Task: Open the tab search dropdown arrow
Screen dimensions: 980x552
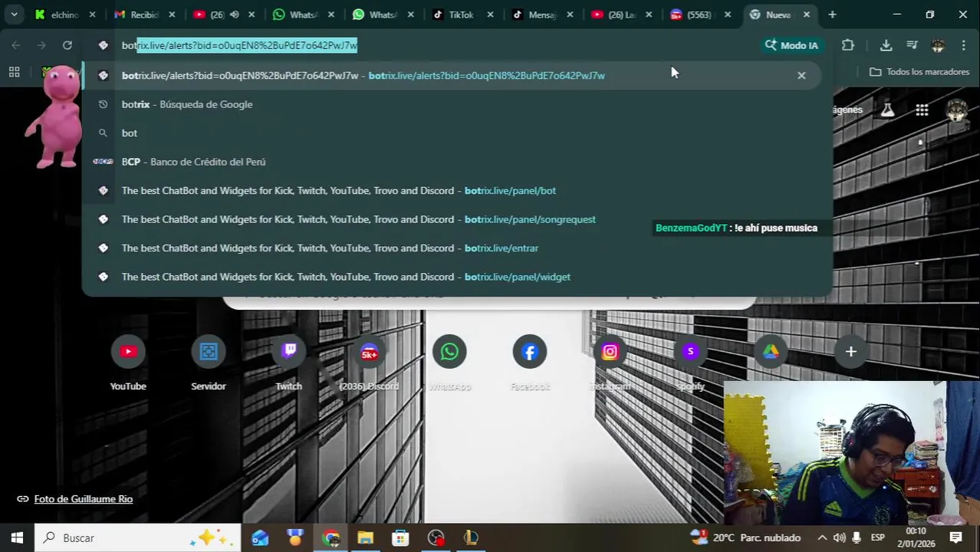Action: (x=14, y=15)
